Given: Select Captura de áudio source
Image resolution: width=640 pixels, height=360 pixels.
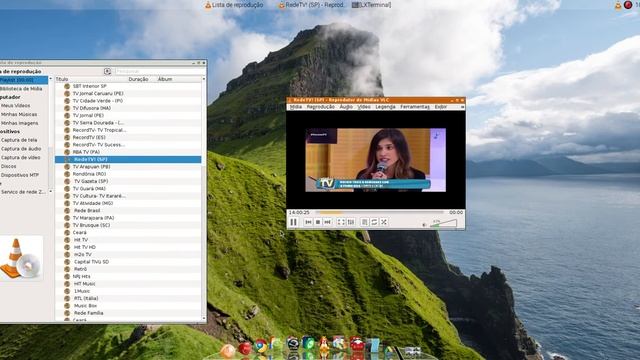Looking at the screenshot, I should click(x=21, y=149).
